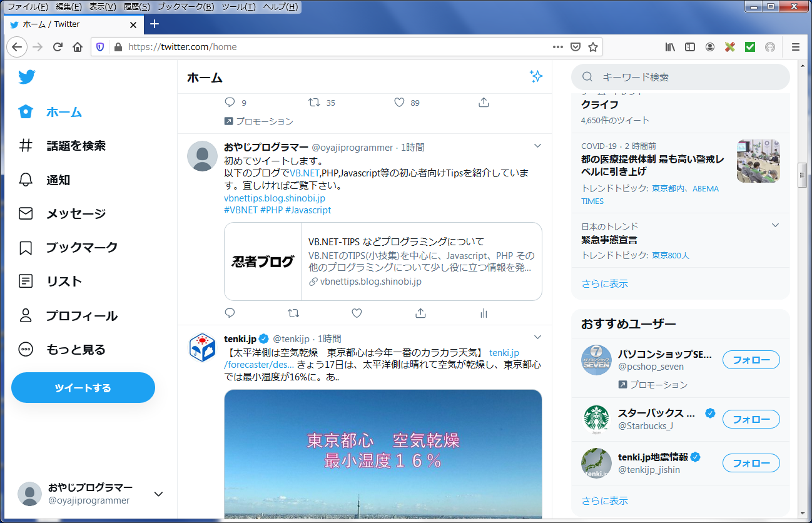Viewport: 812px width, 523px height.
Task: Click the #Javascript hashtag
Action: coord(308,210)
